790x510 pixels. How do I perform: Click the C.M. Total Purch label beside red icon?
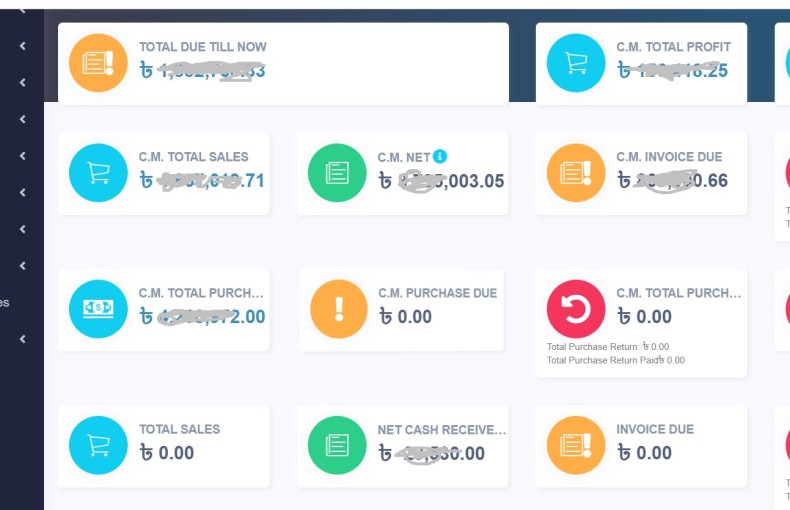coord(679,293)
